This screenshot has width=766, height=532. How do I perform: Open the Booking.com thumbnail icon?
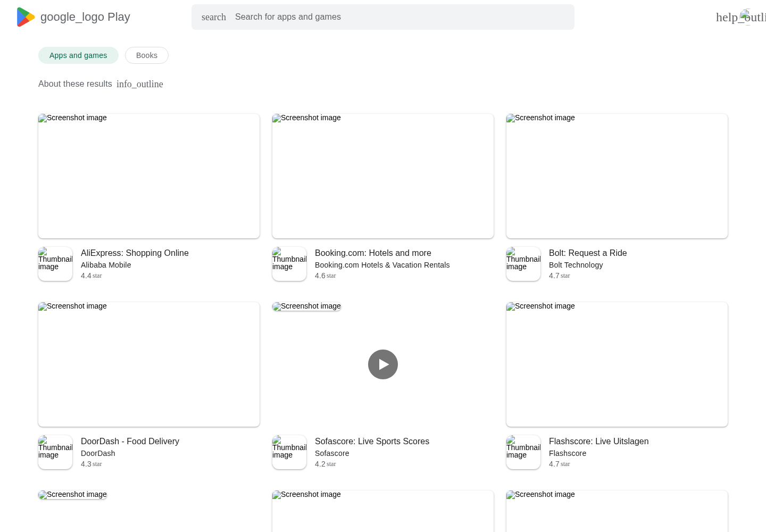tap(289, 264)
